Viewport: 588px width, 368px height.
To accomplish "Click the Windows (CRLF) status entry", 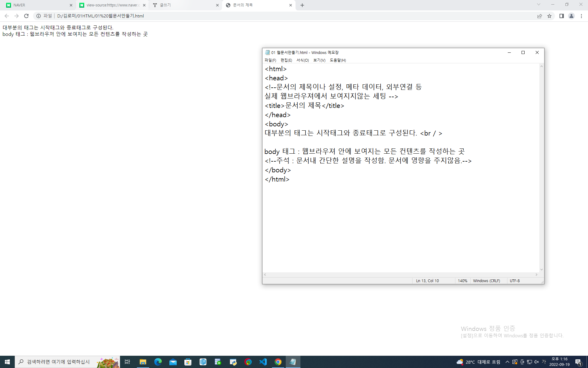I will [486, 281].
